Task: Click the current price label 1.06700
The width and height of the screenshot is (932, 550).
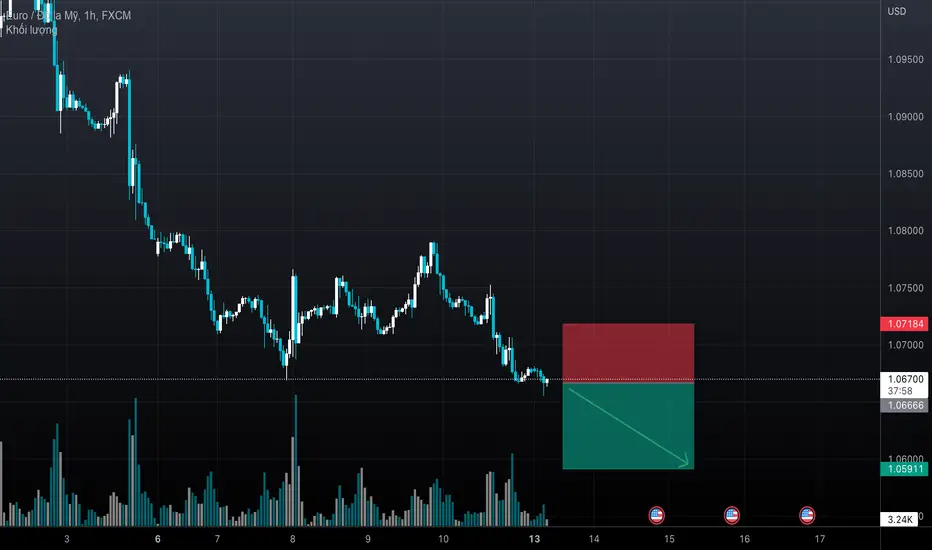Action: pyautogui.click(x=905, y=379)
